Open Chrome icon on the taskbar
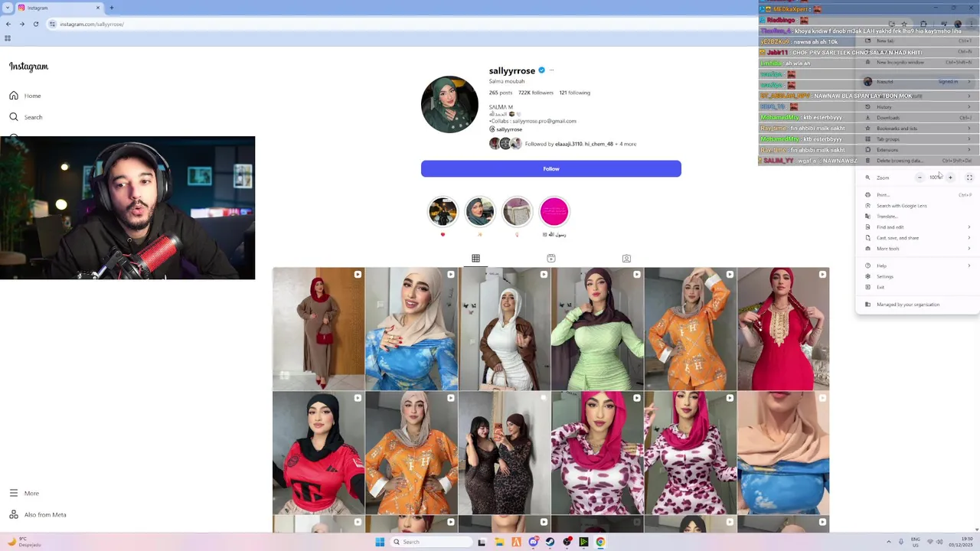The width and height of the screenshot is (980, 551). click(600, 542)
